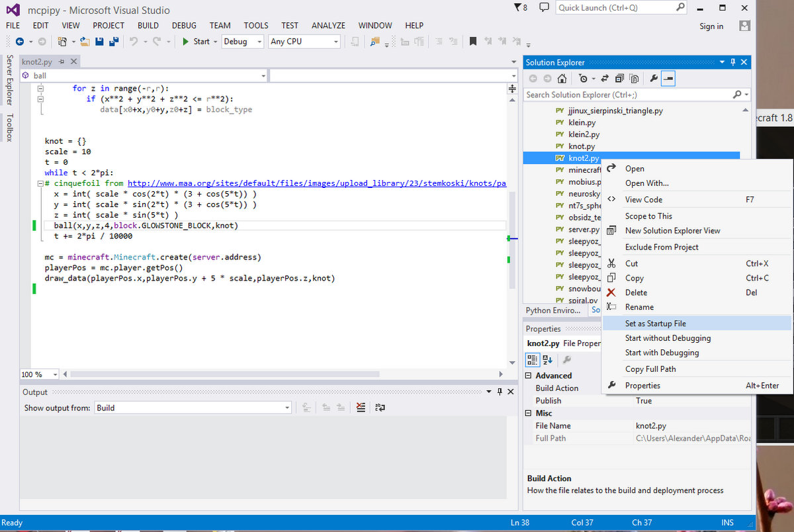Viewport: 794px width, 532px height.
Task: Select Show All Files in Solution Explorer
Action: click(634, 78)
